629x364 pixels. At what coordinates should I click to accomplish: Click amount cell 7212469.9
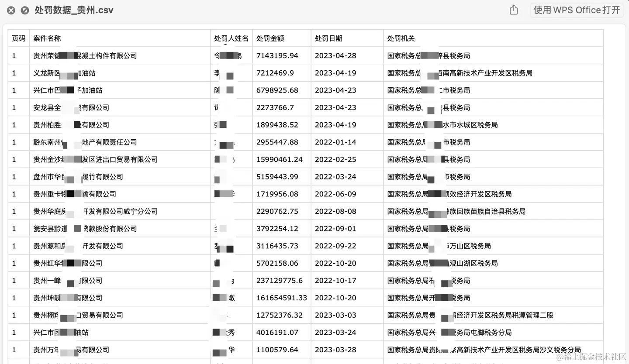(x=282, y=73)
